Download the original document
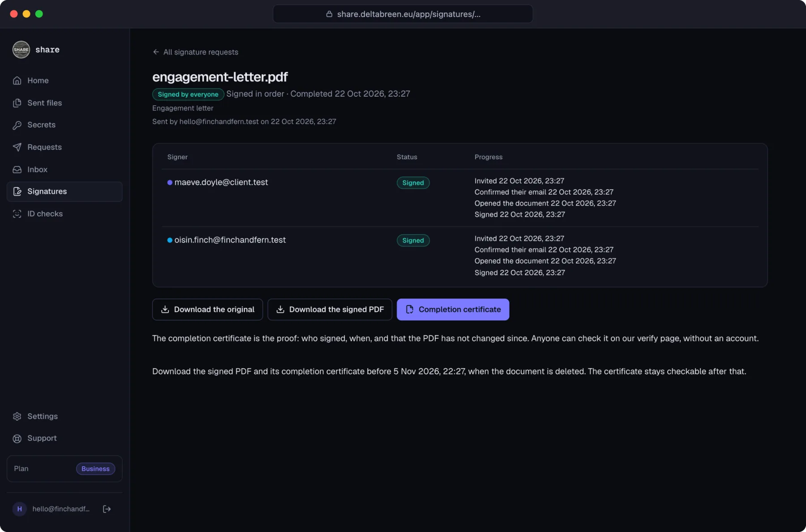The image size is (806, 532). click(x=207, y=309)
